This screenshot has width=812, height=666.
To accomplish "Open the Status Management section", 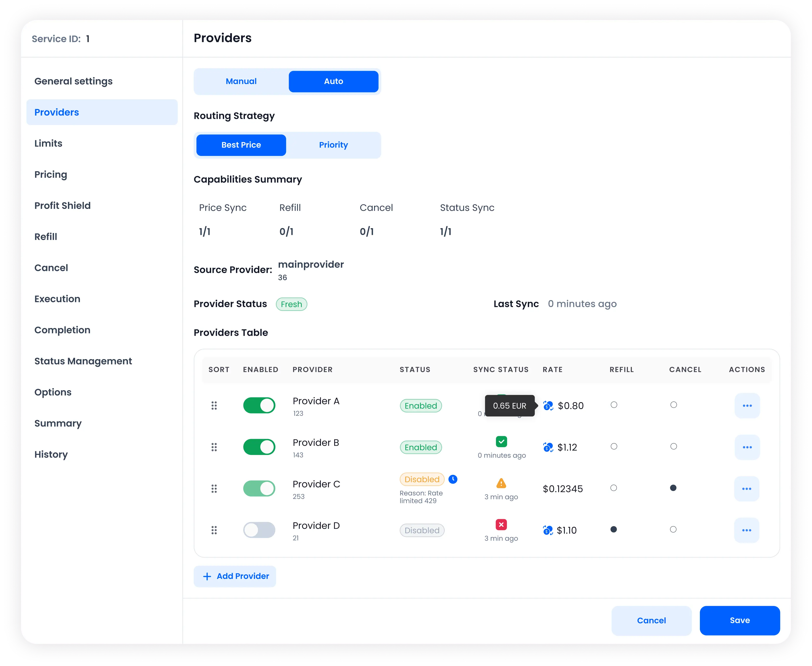I will tap(102, 361).
